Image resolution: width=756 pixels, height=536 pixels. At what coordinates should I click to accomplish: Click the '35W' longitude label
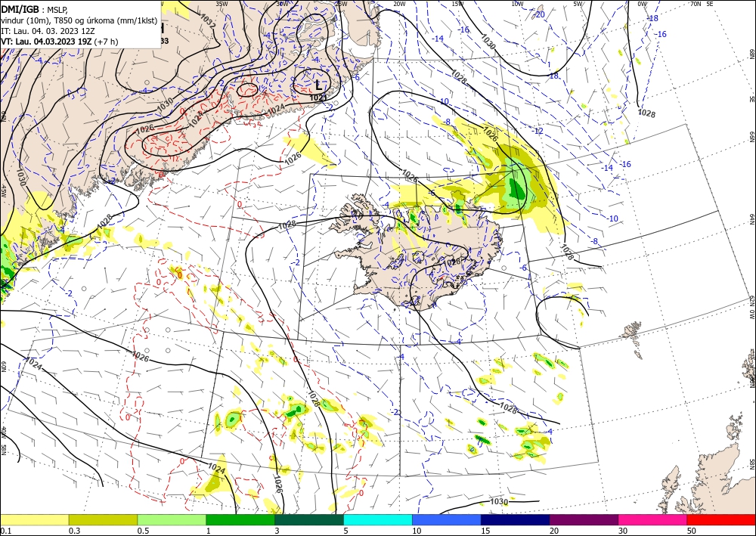[x=222, y=3]
